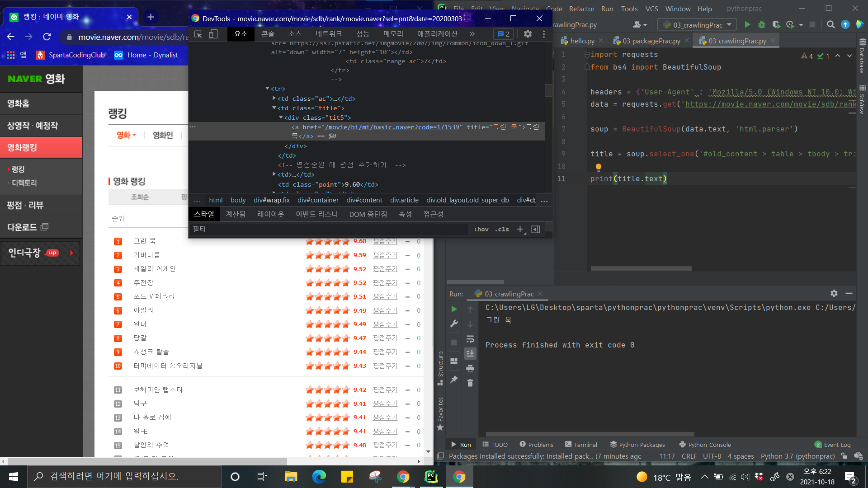Click the PyCharm Debug bug icon

[x=762, y=25]
